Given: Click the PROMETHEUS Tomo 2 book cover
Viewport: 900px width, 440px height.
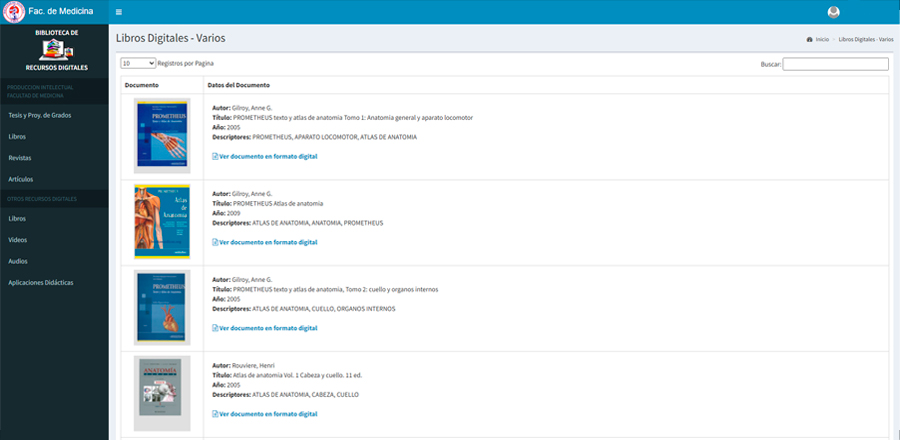Looking at the screenshot, I should [x=161, y=308].
